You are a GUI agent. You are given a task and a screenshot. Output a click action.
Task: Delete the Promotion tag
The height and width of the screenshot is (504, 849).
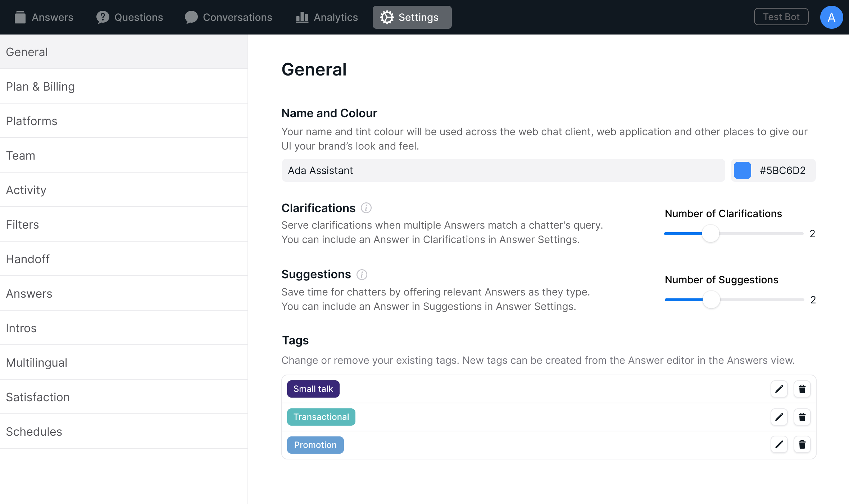pos(802,445)
